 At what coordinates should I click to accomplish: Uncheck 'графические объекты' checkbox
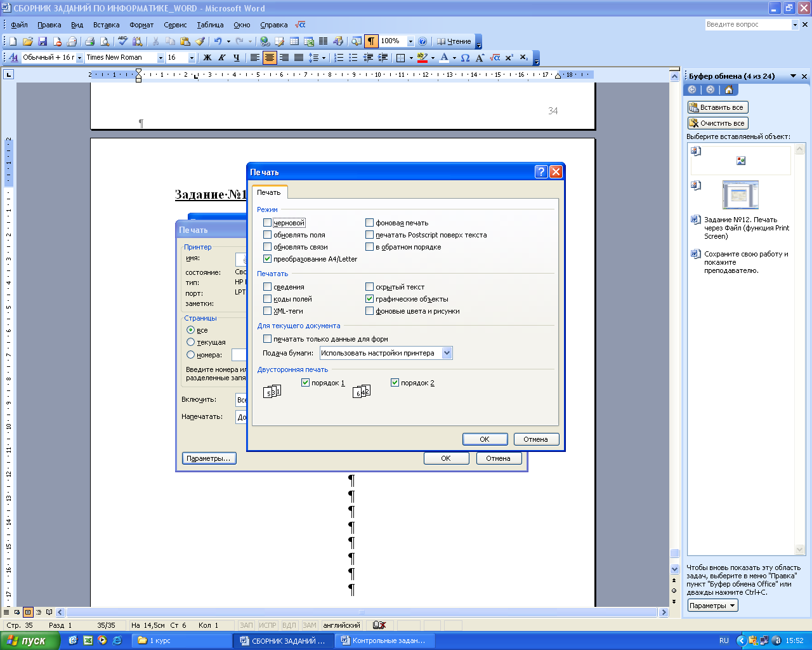tap(369, 299)
